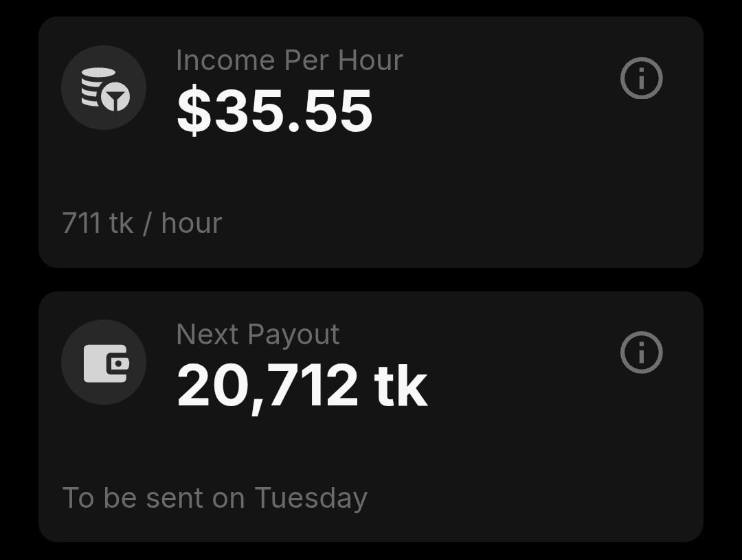The image size is (742, 560).
Task: Select the $35.55 income value
Action: click(275, 111)
